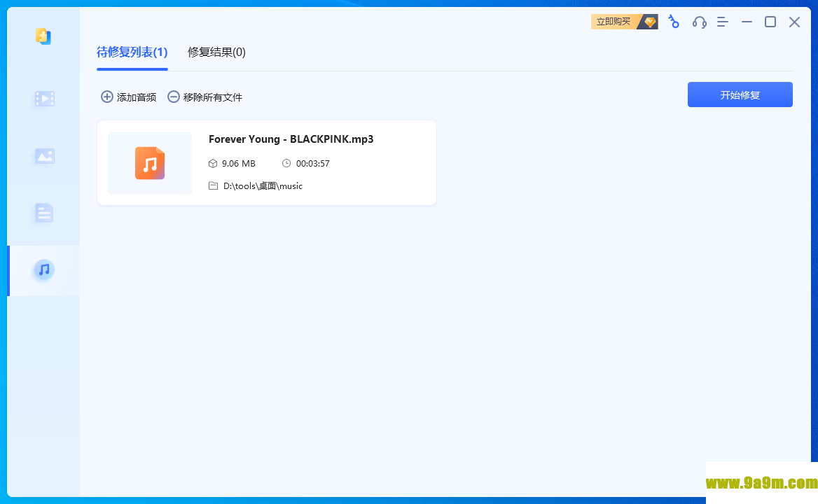The width and height of the screenshot is (818, 504).
Task: Click the orange music file thumbnail
Action: tap(150, 163)
